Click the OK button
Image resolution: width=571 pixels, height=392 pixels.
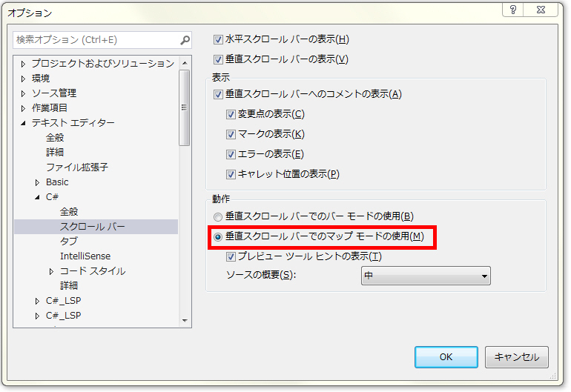pyautogui.click(x=446, y=356)
